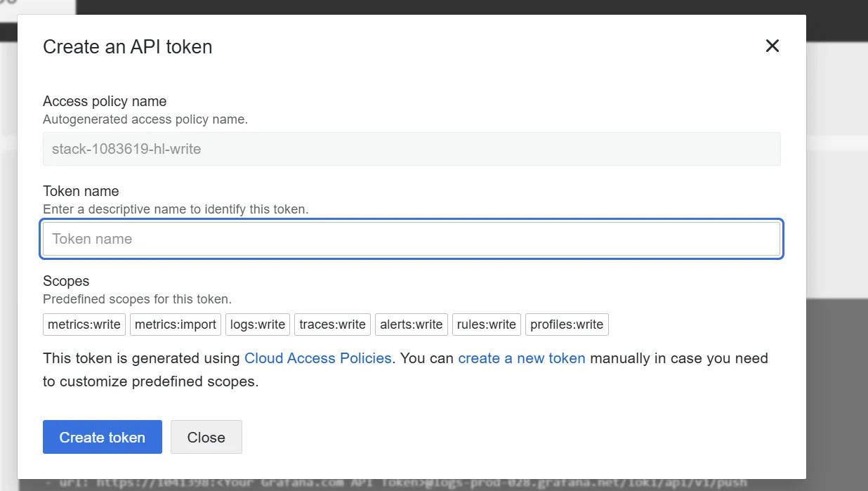Close the dialog with the X icon

(x=772, y=46)
